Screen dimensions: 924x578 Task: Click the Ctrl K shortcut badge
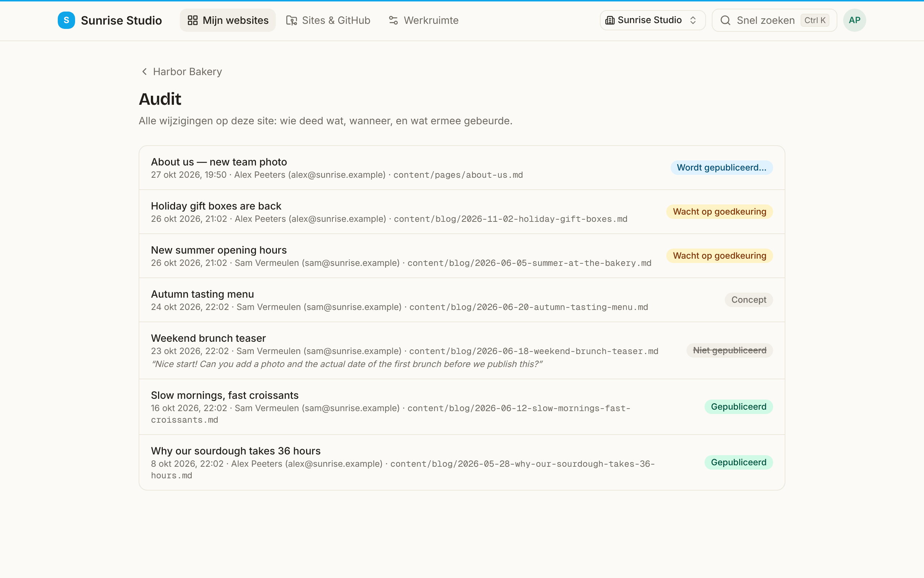(x=814, y=20)
